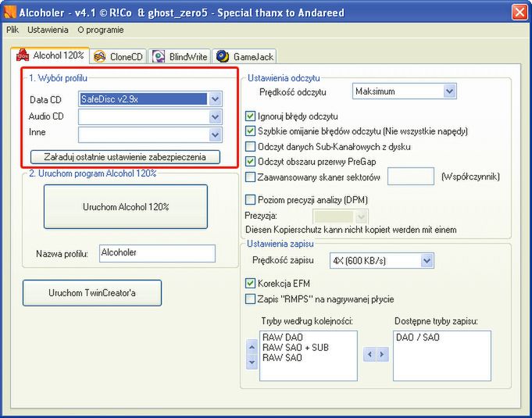Click the Alcoholer title bar icon
This screenshot has height=418, width=532.
10,13
